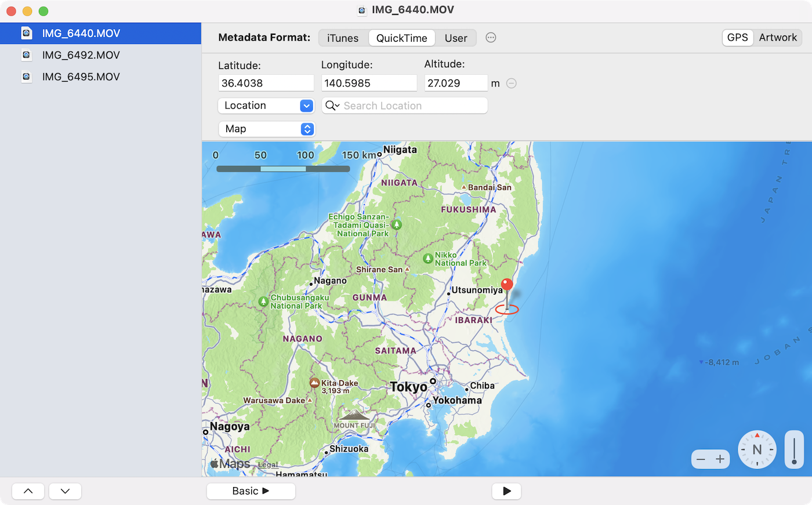Click the Shizuoka city label
This screenshot has width=812, height=505.
(x=349, y=449)
